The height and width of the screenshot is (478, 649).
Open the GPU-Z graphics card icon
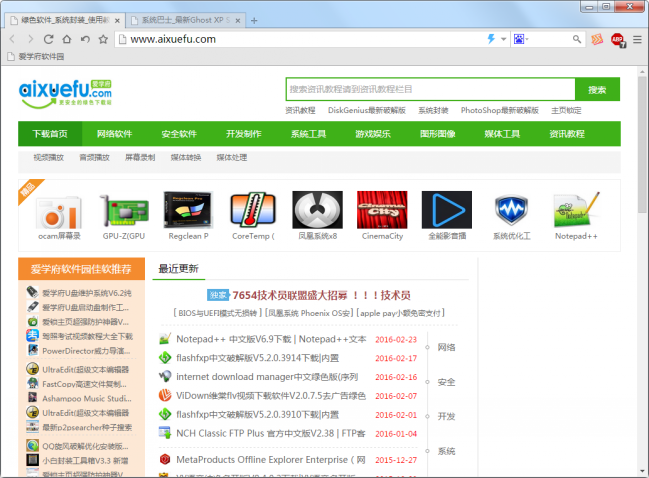pos(124,210)
